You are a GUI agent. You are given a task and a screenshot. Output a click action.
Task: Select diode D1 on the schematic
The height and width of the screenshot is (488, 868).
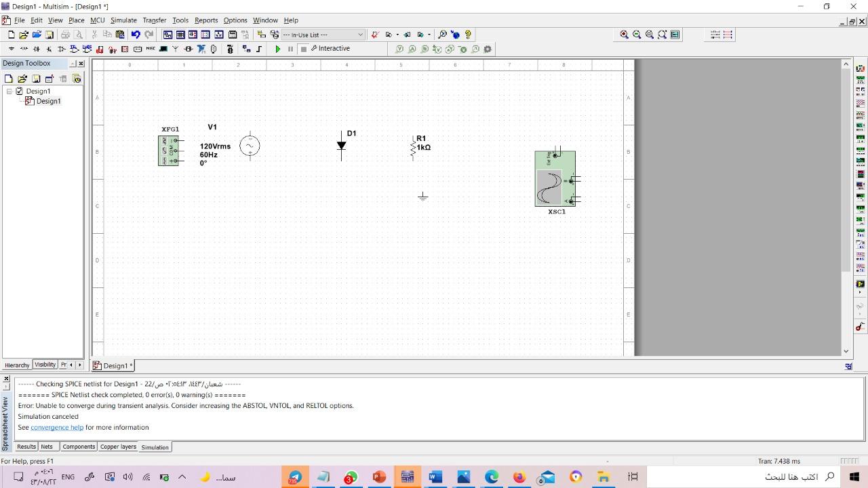[x=341, y=146]
